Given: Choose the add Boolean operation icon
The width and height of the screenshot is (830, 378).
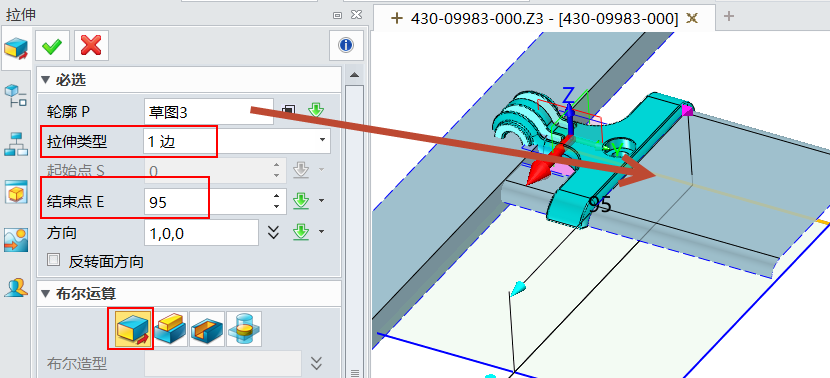Looking at the screenshot, I should (x=170, y=329).
